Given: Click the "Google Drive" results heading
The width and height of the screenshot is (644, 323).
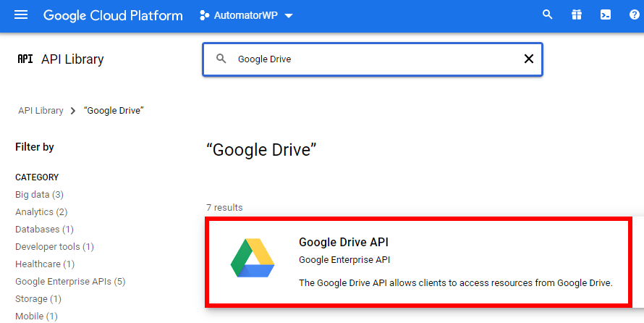Looking at the screenshot, I should [x=261, y=150].
